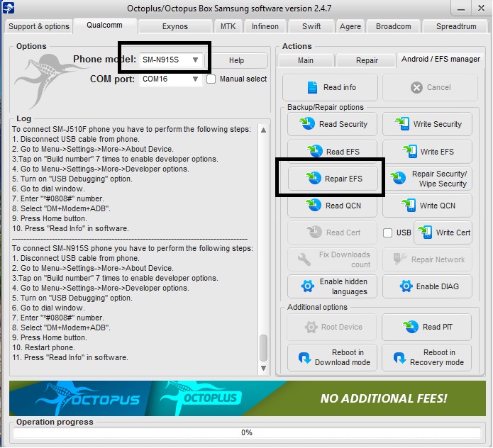This screenshot has height=448, width=493.
Task: Click the log scrollbar thumb
Action: point(263,348)
